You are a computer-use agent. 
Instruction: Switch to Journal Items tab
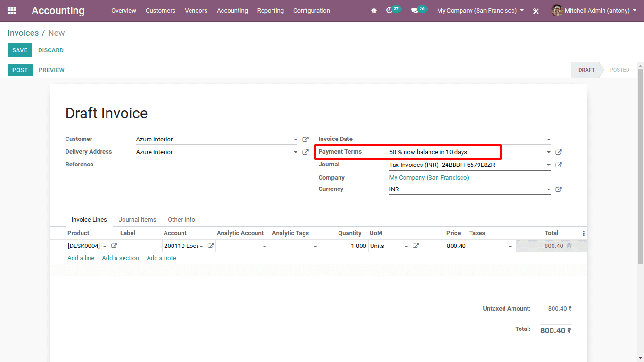(x=137, y=219)
